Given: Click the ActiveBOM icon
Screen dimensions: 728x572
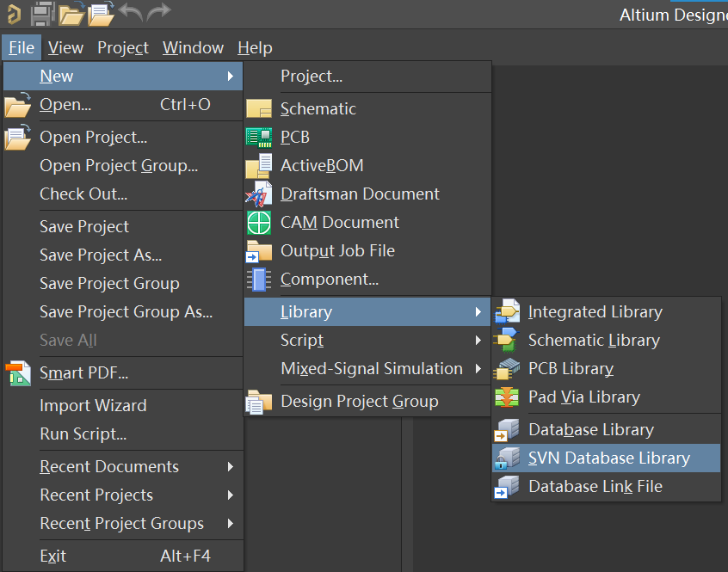Looking at the screenshot, I should click(x=259, y=166).
